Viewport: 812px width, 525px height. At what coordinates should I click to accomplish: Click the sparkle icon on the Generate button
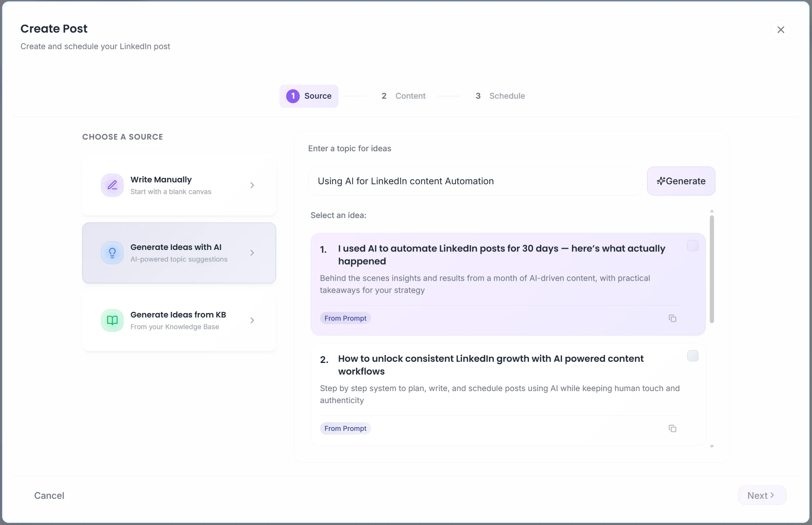coord(661,181)
